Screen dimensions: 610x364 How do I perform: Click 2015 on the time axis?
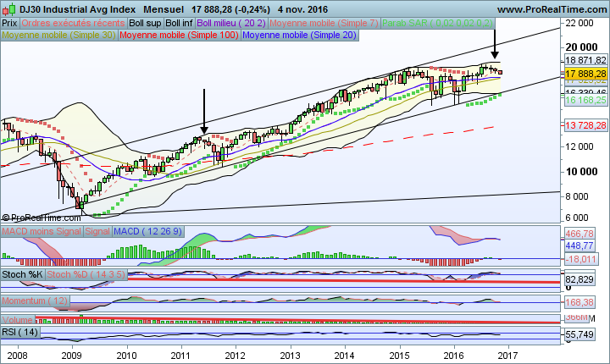pyautogui.click(x=399, y=356)
